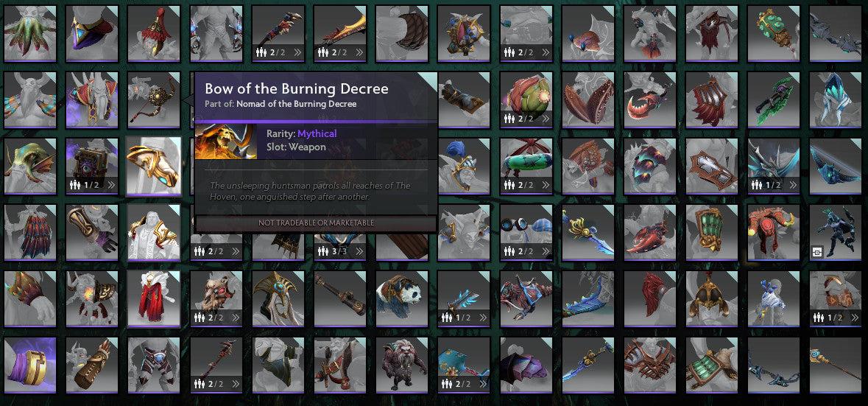Click the hero portrait in the tooltip
Viewport: 868px width, 406px height.
point(226,141)
